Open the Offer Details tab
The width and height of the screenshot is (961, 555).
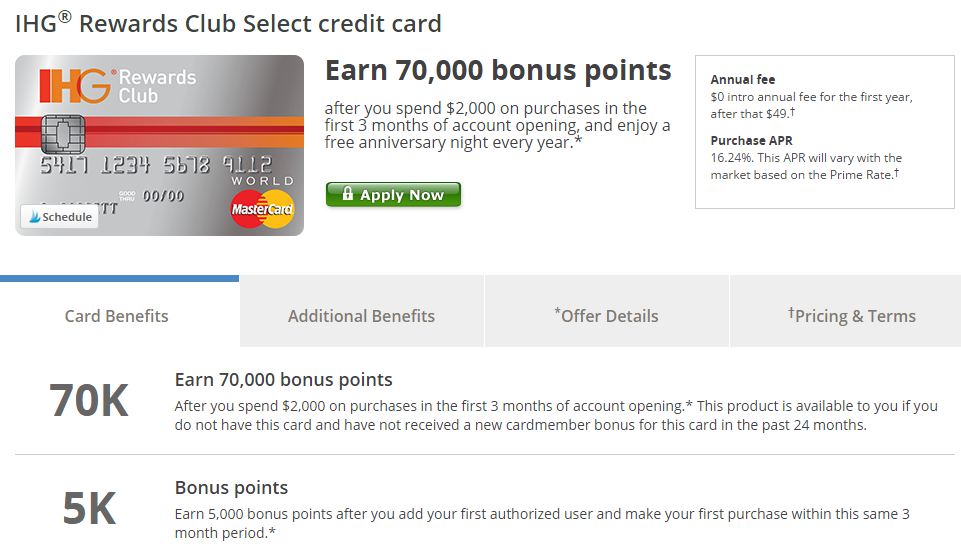pyautogui.click(x=606, y=316)
